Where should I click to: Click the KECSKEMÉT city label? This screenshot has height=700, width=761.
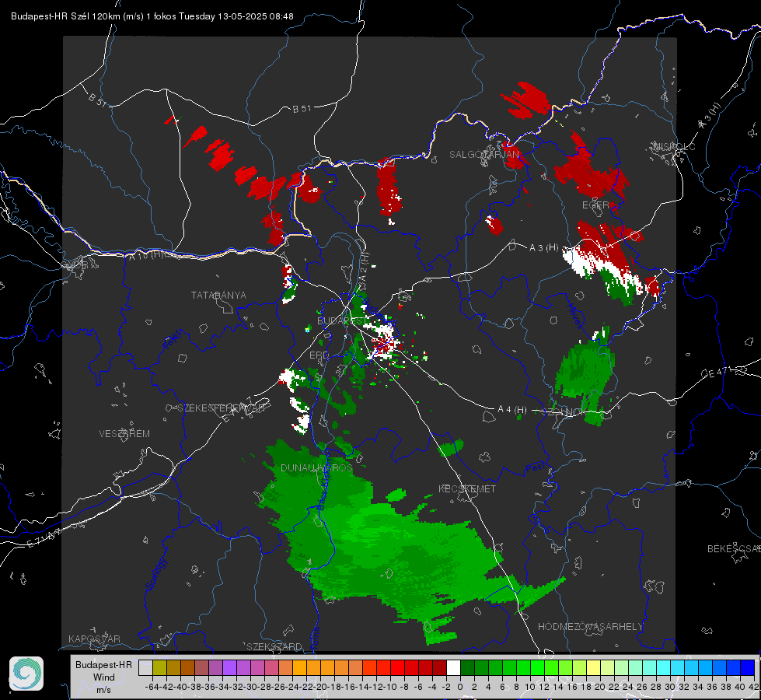point(467,489)
